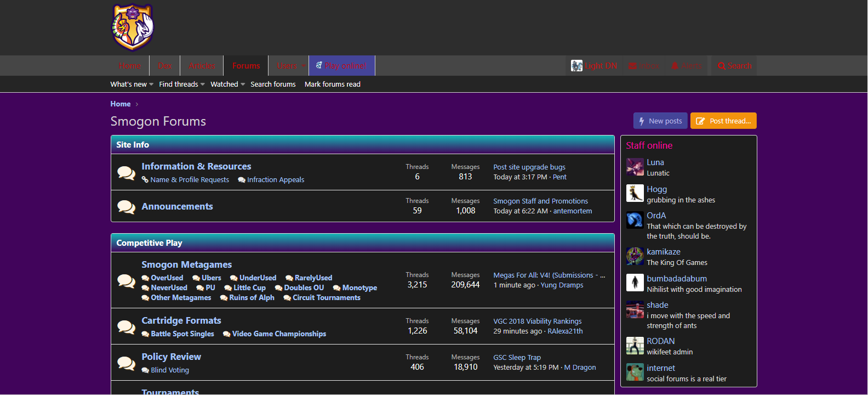Open the OverUsed subforum link
This screenshot has height=395, width=868.
[167, 278]
